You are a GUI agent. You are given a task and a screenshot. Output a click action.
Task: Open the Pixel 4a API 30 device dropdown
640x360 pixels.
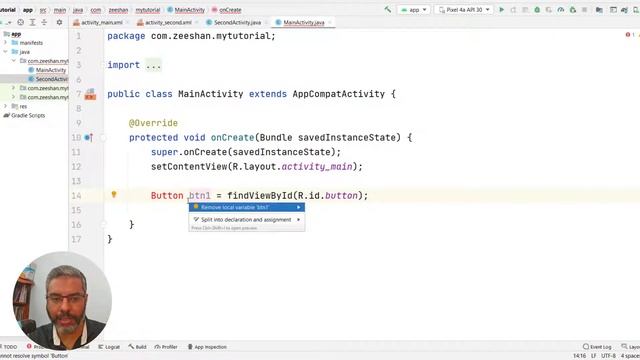(x=463, y=9)
